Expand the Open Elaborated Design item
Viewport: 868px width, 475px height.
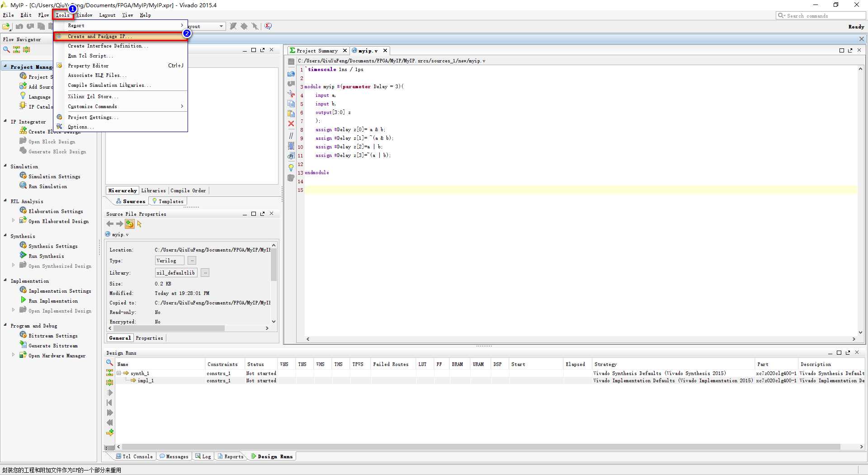13,221
